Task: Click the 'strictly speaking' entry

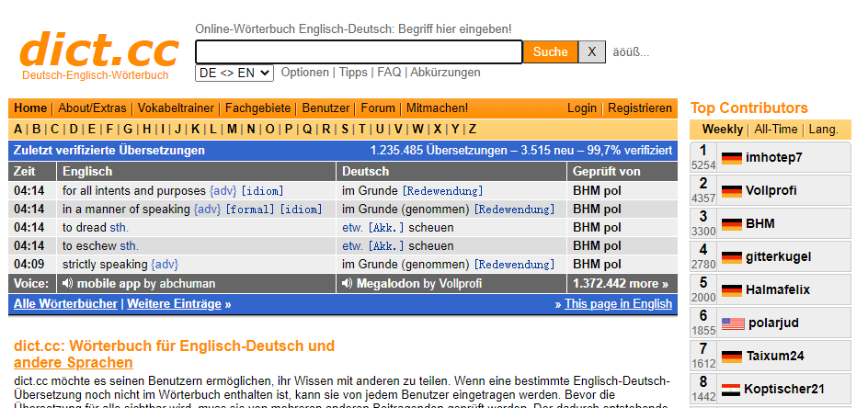Action: click(x=105, y=264)
